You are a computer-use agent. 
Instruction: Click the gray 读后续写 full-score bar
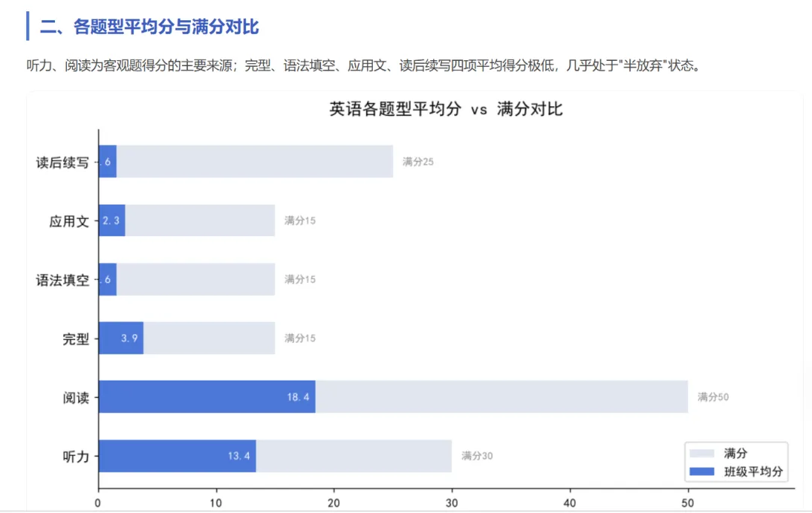pyautogui.click(x=255, y=162)
